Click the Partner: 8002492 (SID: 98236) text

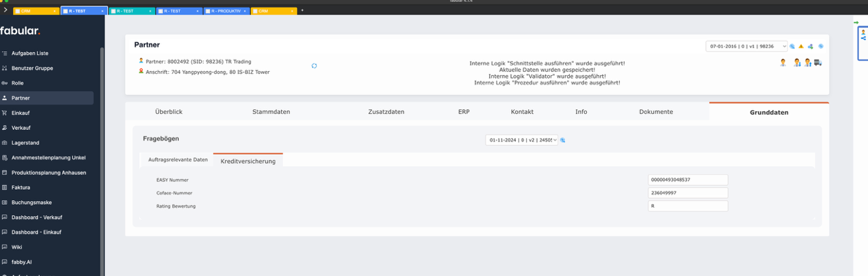(198, 61)
